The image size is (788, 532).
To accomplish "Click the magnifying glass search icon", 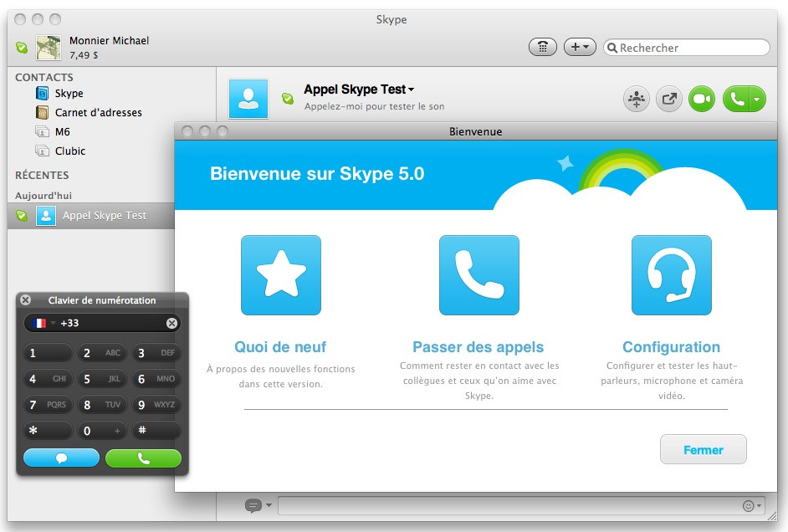I will 612,48.
